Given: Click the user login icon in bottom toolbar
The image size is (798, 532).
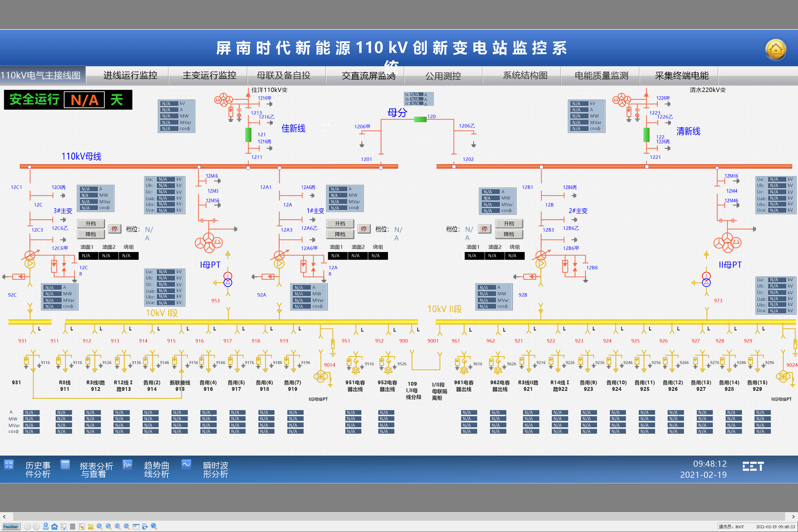Looking at the screenshot, I should point(45,526).
